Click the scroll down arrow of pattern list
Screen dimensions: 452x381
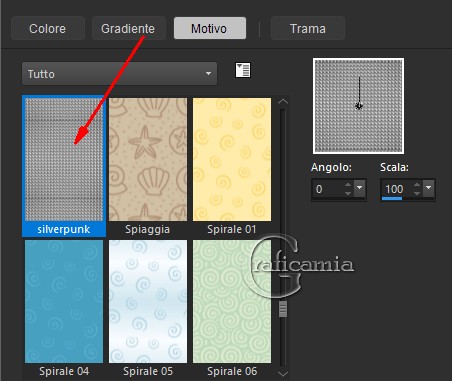[283, 374]
